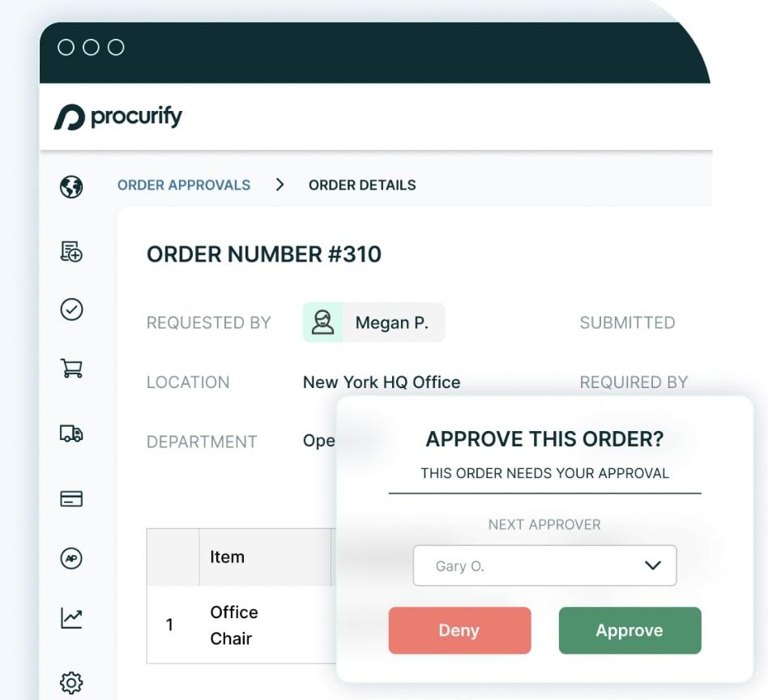Click the Megan P. avatar image
The height and width of the screenshot is (700, 768).
[323, 322]
